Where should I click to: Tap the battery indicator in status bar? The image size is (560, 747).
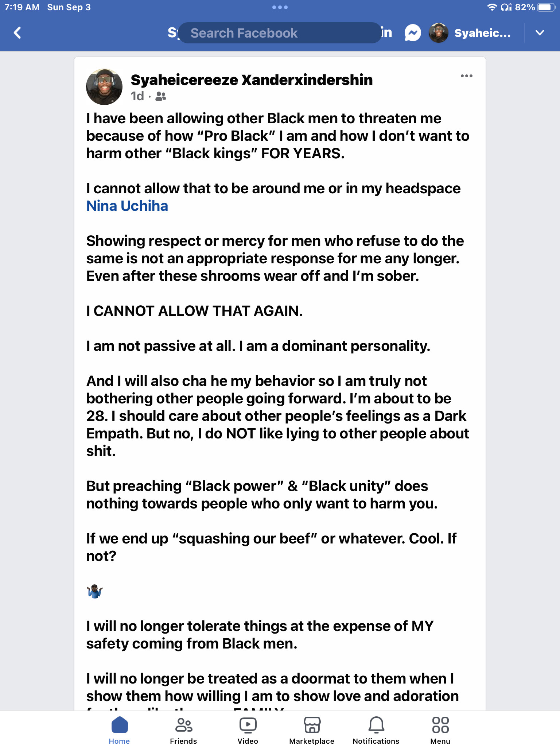pyautogui.click(x=546, y=7)
